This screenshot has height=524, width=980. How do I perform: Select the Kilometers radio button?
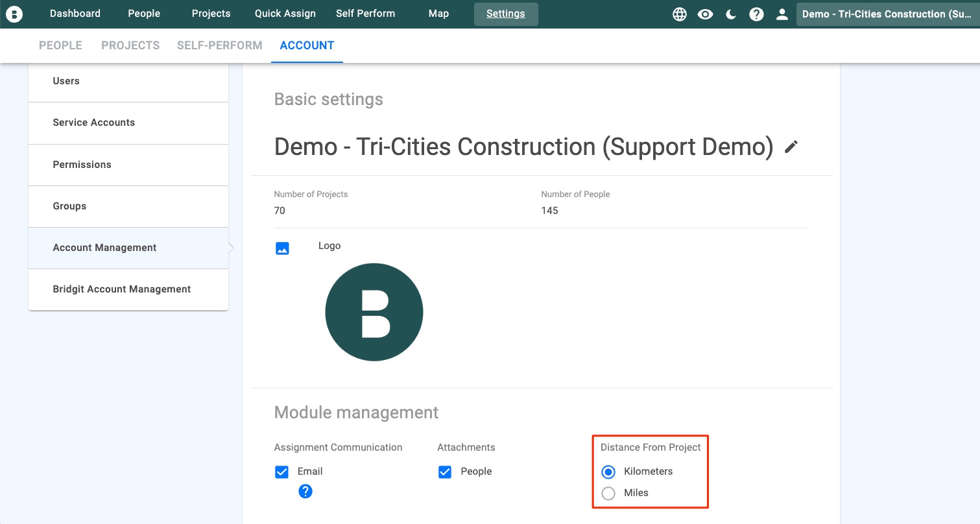pos(608,471)
